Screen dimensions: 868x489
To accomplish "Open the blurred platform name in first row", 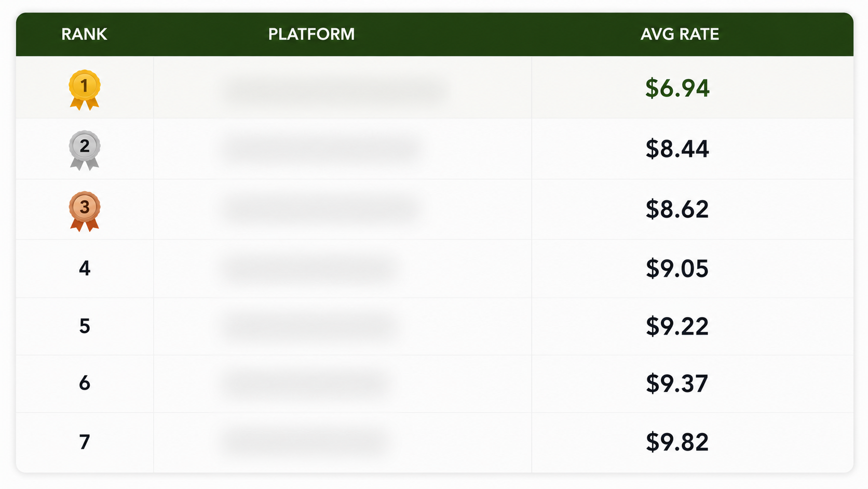I will (x=336, y=91).
